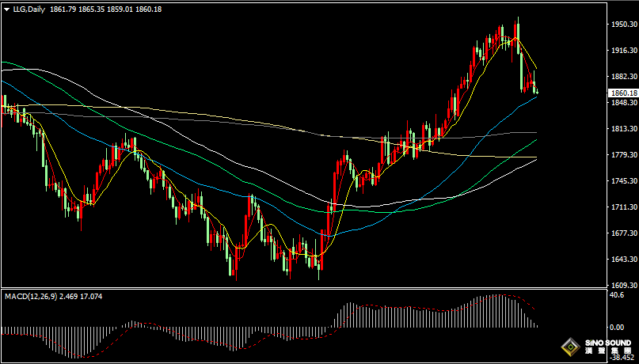Viewport: 639px width, 364px height.
Task: Click the MACD(12,26,9) indicator label
Action: pos(31,297)
